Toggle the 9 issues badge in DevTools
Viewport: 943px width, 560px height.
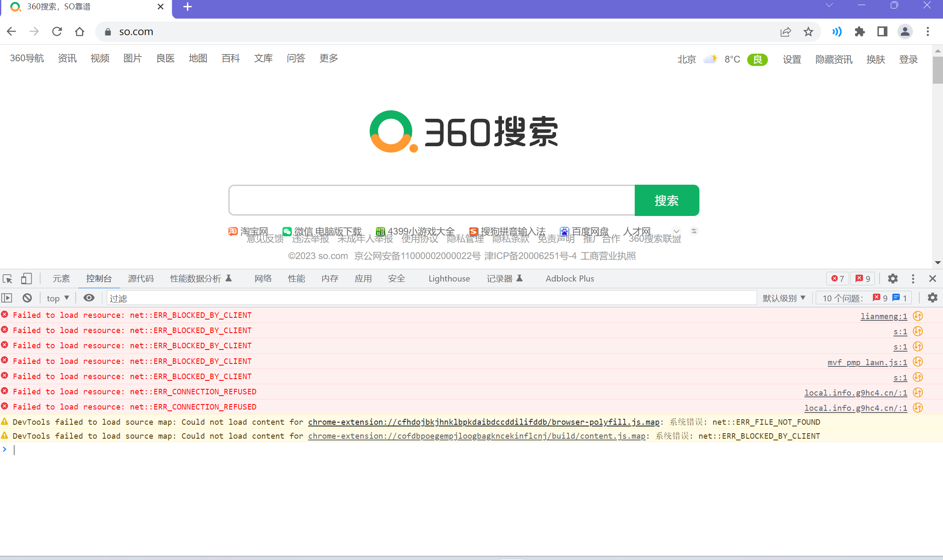(863, 279)
